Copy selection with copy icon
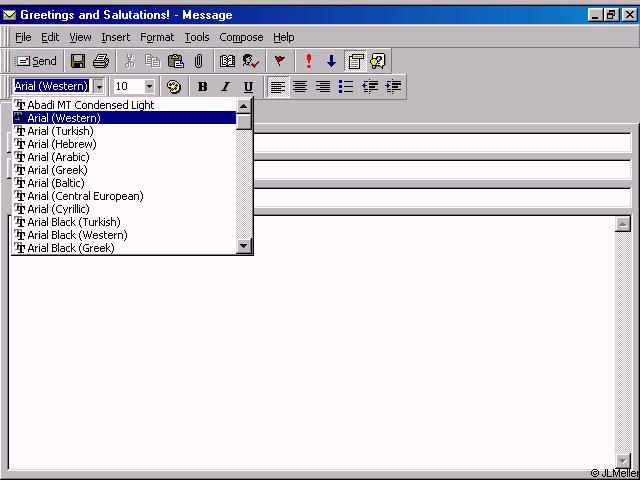 [152, 61]
